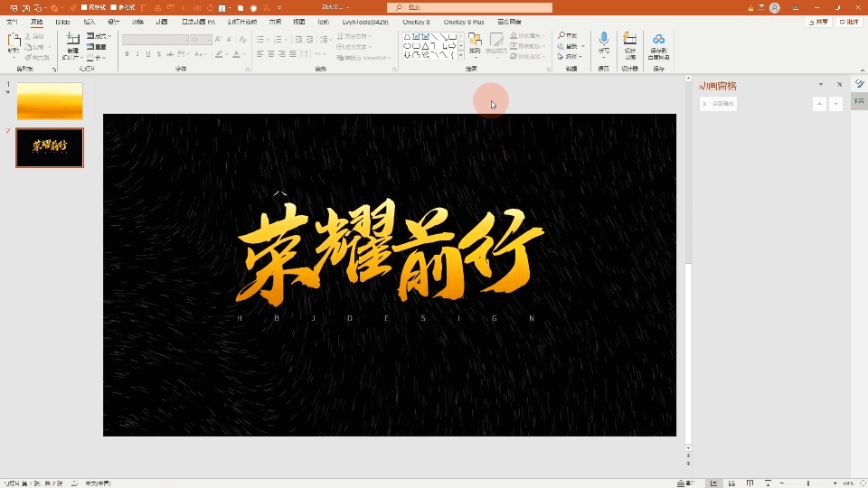Click Play All in animation pane
This screenshot has width=868, height=488.
pos(718,103)
